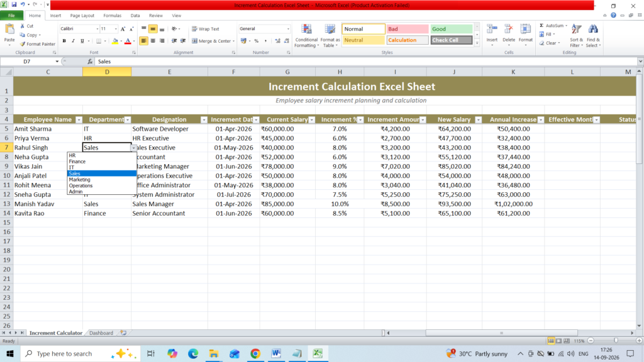Open Department column filter arrow
The width and height of the screenshot is (644, 362).
tap(127, 120)
